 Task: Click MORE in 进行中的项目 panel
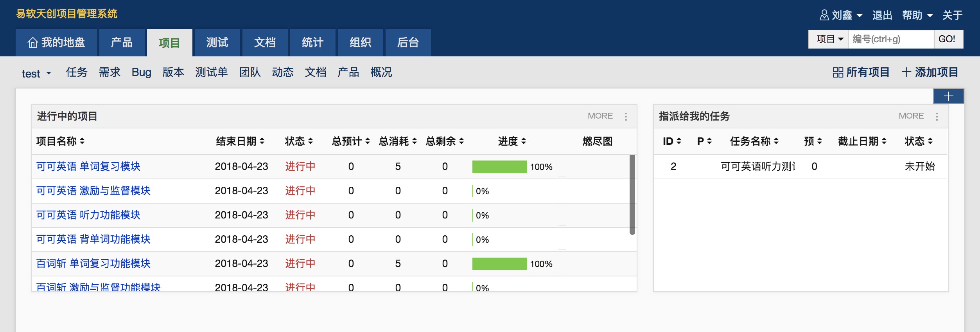(600, 116)
